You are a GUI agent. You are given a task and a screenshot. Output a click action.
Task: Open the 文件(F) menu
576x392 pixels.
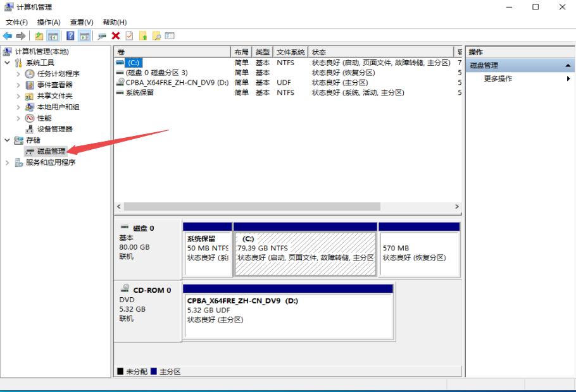[16, 21]
